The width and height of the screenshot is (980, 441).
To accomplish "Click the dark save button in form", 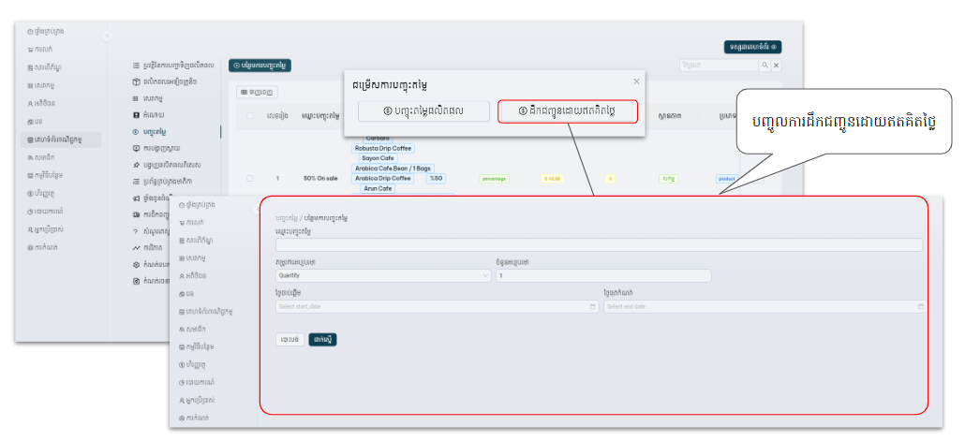I will (322, 339).
